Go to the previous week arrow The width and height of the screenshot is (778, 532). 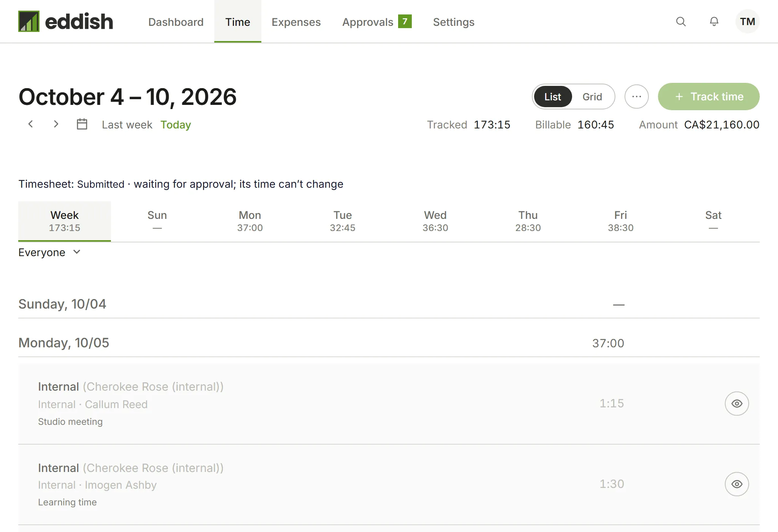31,124
